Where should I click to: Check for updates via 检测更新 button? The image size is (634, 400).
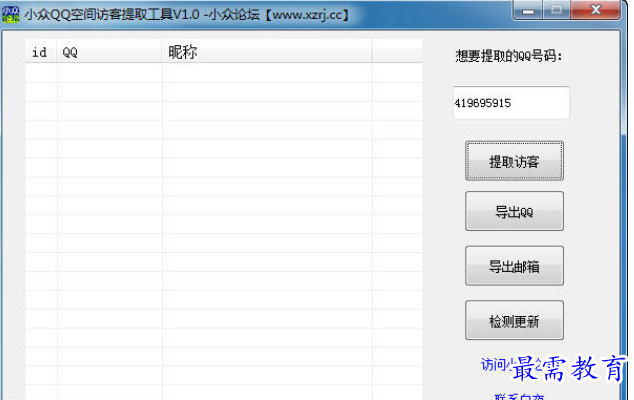[514, 320]
